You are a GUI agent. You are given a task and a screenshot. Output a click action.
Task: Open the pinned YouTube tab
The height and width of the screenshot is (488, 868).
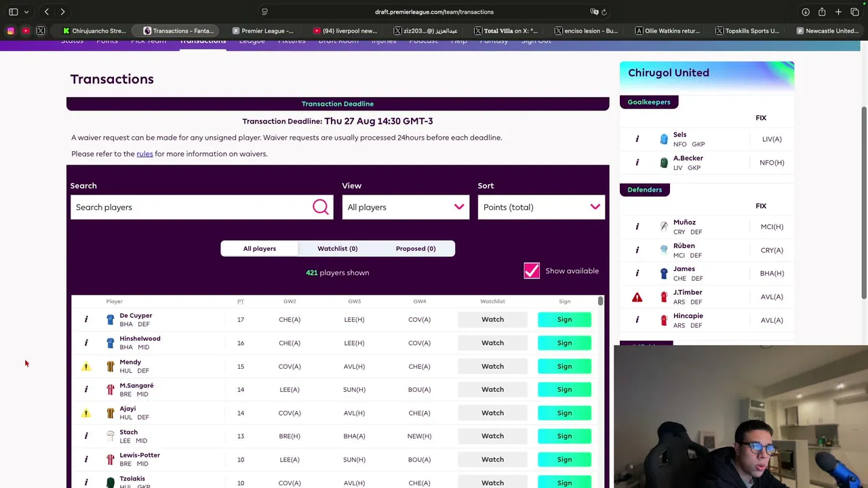(x=26, y=30)
